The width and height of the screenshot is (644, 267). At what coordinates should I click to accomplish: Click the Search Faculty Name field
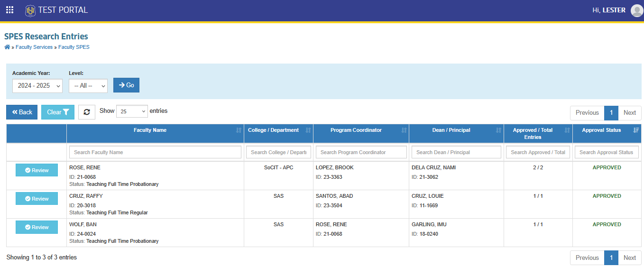pos(155,152)
